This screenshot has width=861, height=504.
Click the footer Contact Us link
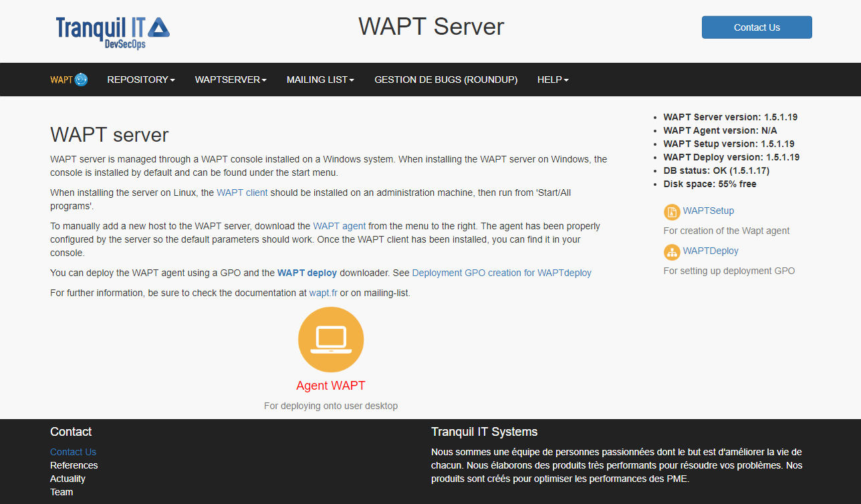click(73, 452)
